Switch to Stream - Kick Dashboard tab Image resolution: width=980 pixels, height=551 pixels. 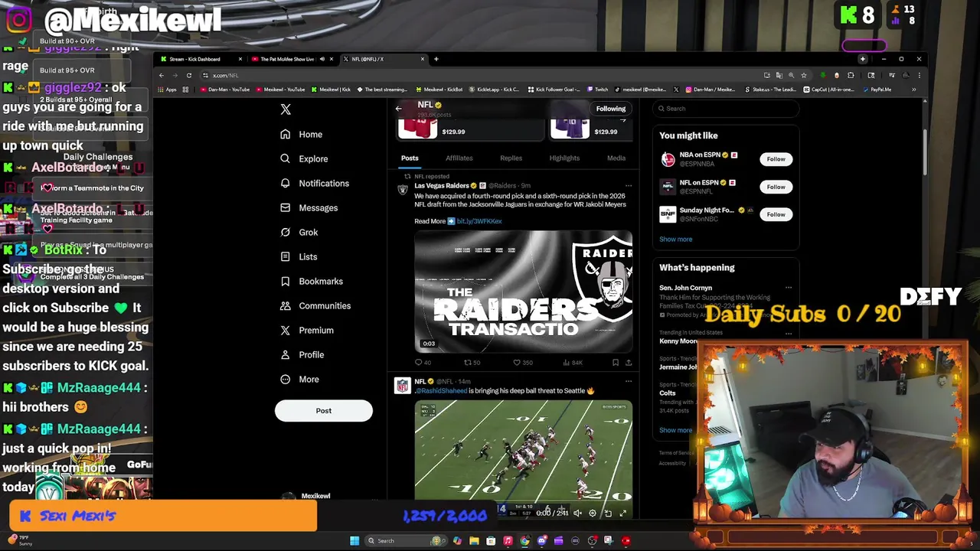point(201,59)
